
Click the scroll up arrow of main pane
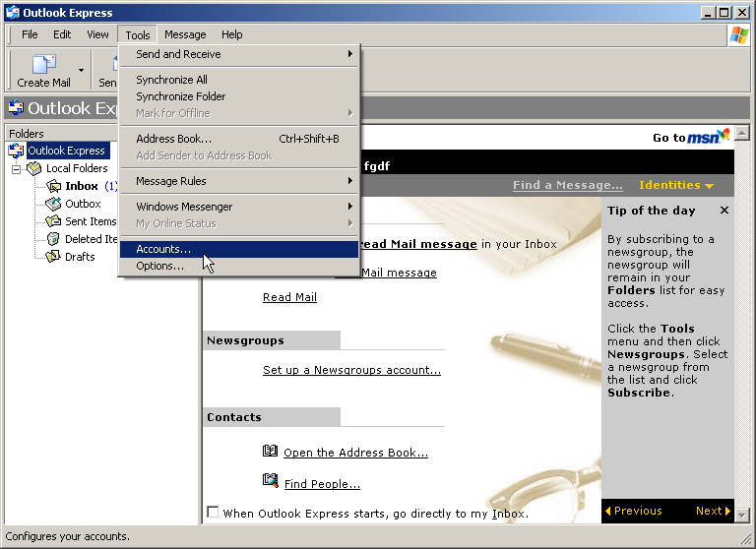742,133
